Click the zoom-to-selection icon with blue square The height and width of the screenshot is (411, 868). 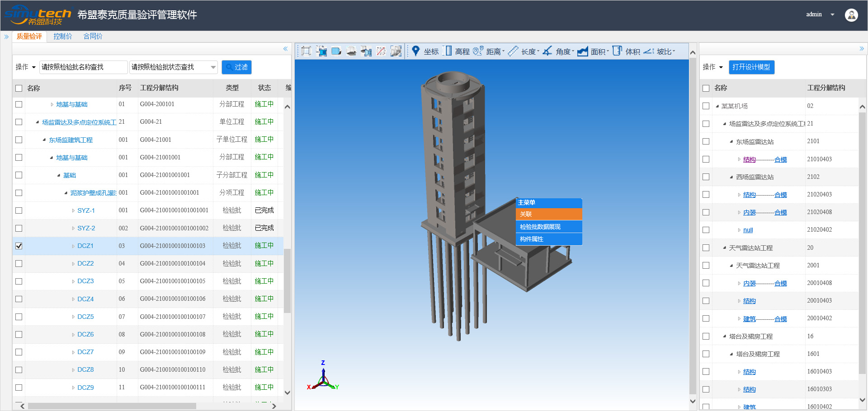[321, 51]
